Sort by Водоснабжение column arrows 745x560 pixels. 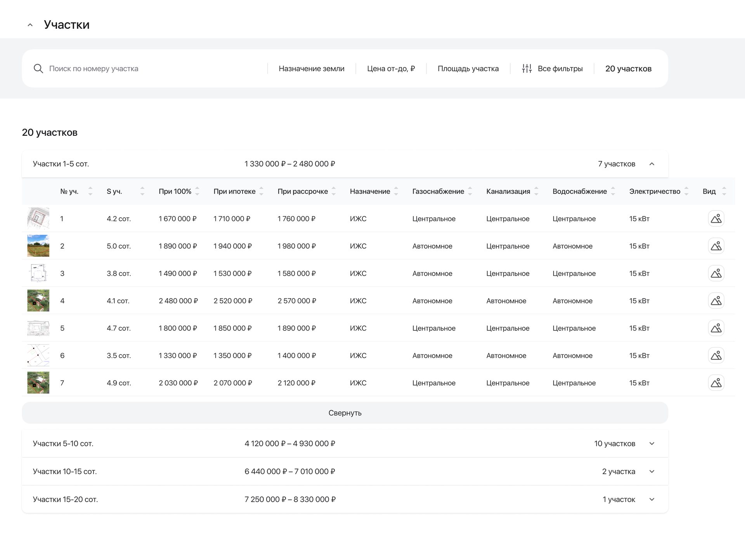(613, 191)
